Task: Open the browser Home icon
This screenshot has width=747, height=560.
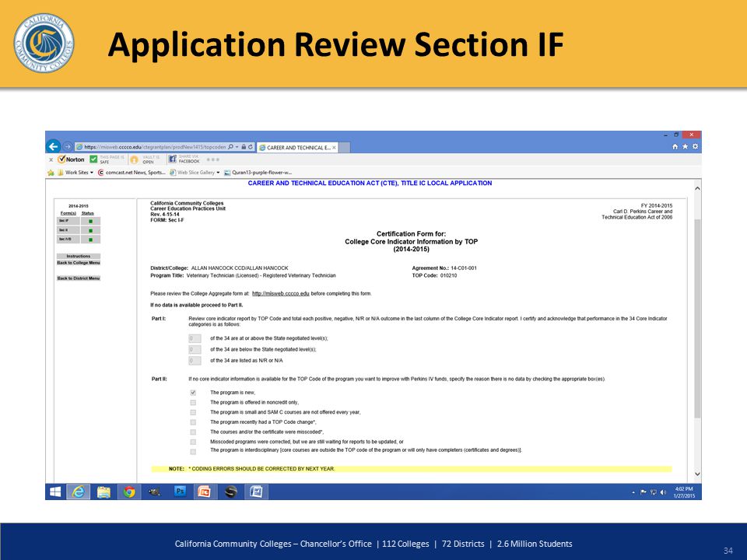Action: [675, 147]
